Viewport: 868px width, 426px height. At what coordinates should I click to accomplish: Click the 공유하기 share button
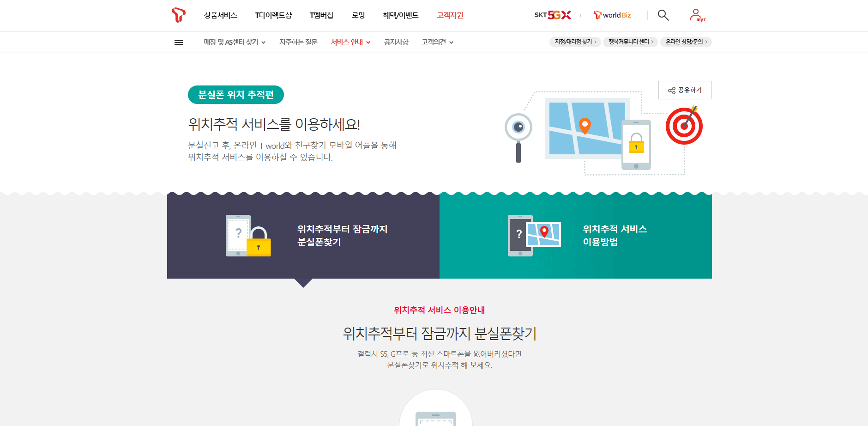click(685, 90)
